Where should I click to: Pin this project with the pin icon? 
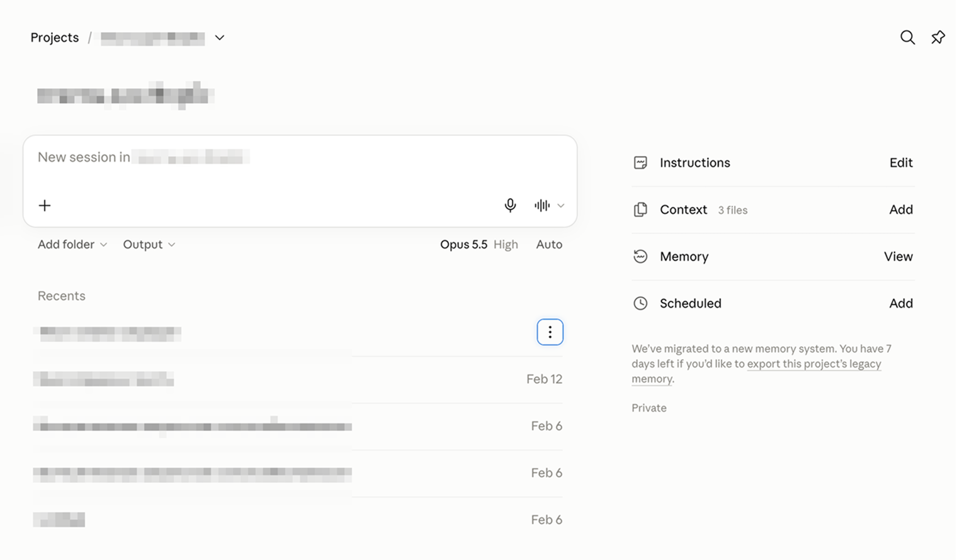(x=938, y=38)
